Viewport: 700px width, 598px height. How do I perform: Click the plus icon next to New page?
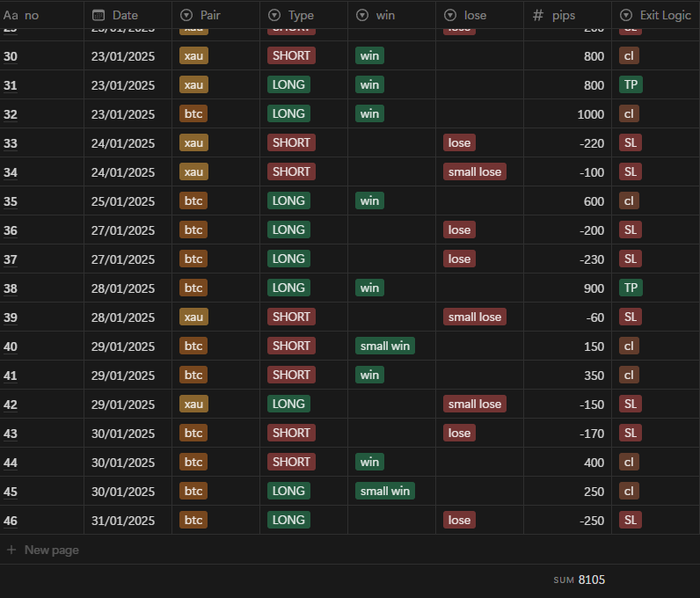11,550
